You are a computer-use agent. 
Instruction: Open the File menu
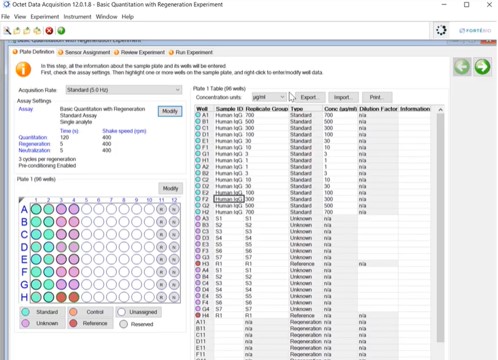point(5,17)
